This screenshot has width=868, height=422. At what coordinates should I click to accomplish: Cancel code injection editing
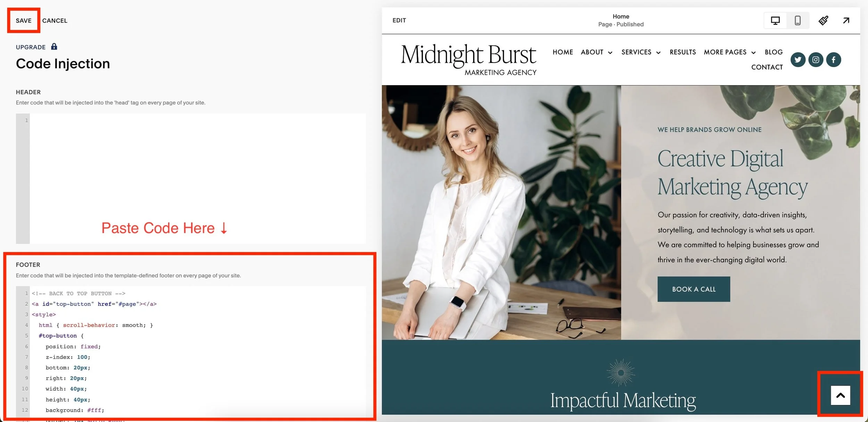tap(55, 21)
